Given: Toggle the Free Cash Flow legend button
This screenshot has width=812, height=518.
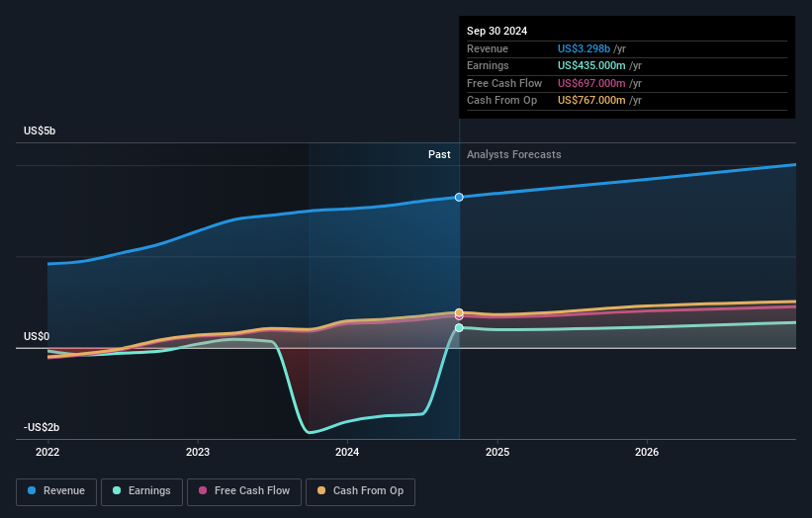Looking at the screenshot, I should pyautogui.click(x=244, y=491).
